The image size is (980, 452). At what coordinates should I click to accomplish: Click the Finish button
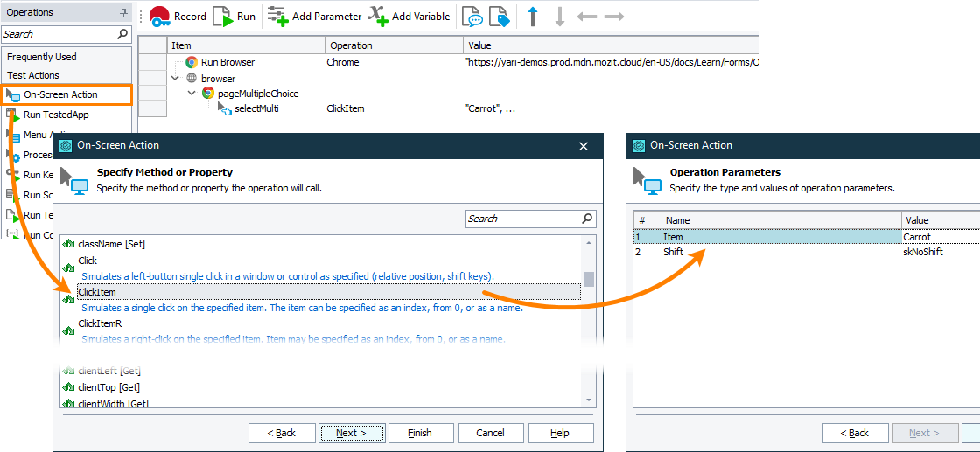point(421,433)
